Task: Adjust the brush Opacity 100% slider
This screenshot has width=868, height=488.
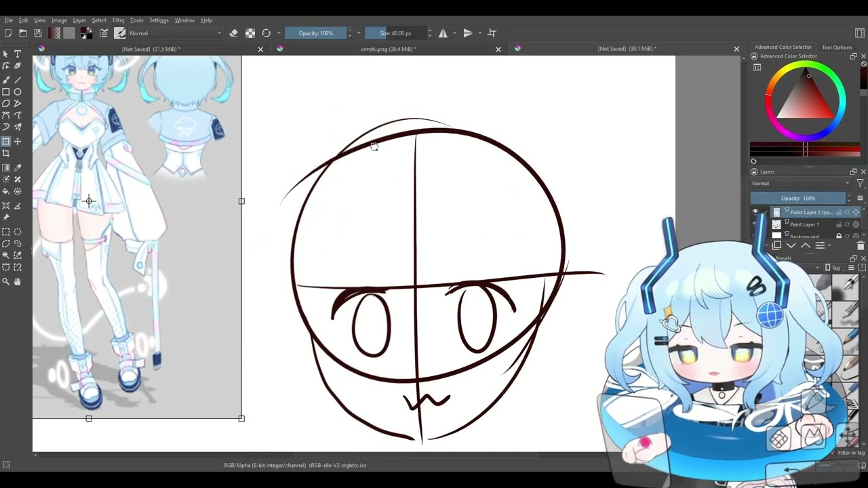Action: [x=315, y=33]
